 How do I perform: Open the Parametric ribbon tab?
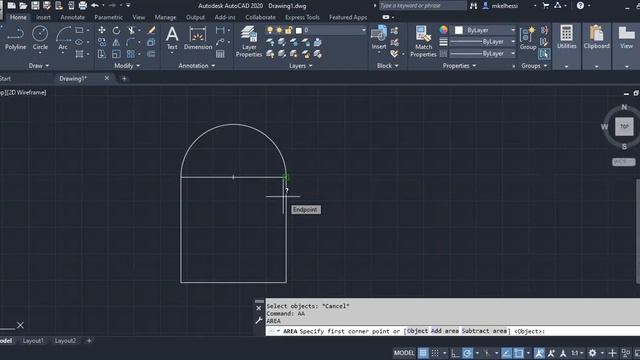tap(108, 17)
